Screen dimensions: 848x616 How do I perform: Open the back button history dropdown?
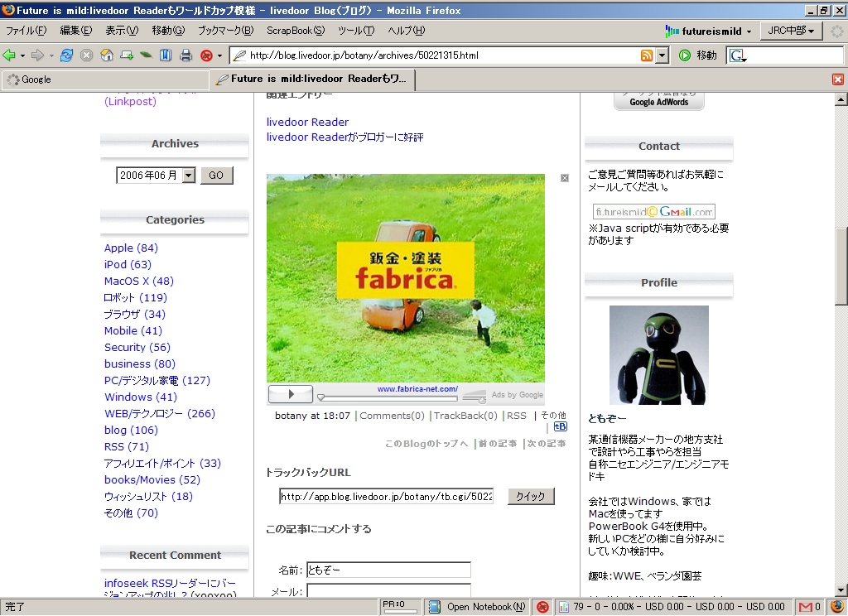22,55
